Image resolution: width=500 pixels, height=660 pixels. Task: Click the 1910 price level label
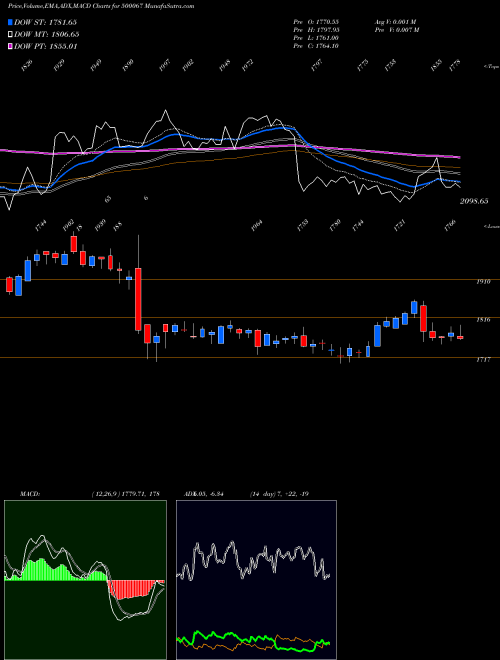[483, 282]
